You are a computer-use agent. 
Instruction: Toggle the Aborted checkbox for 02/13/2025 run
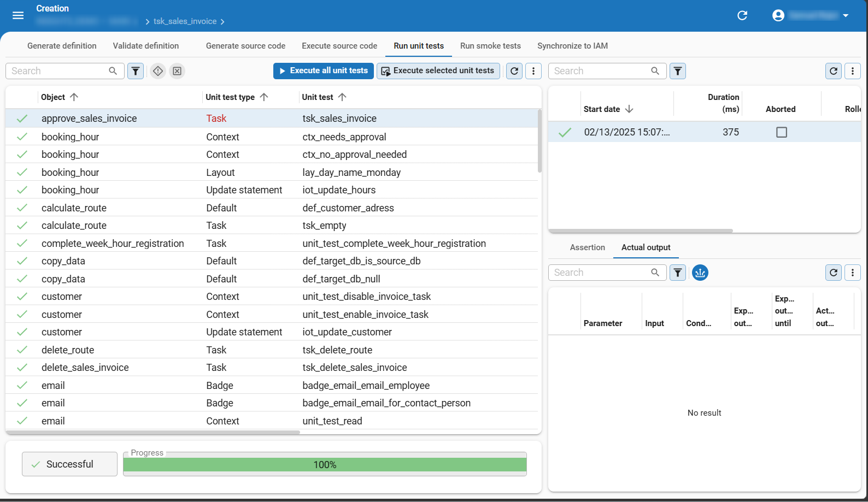(x=782, y=132)
